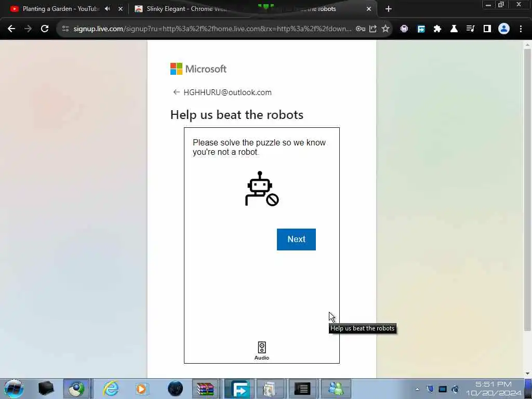Open the Windows Start menu
This screenshot has width=532, height=399.
pos(14,389)
